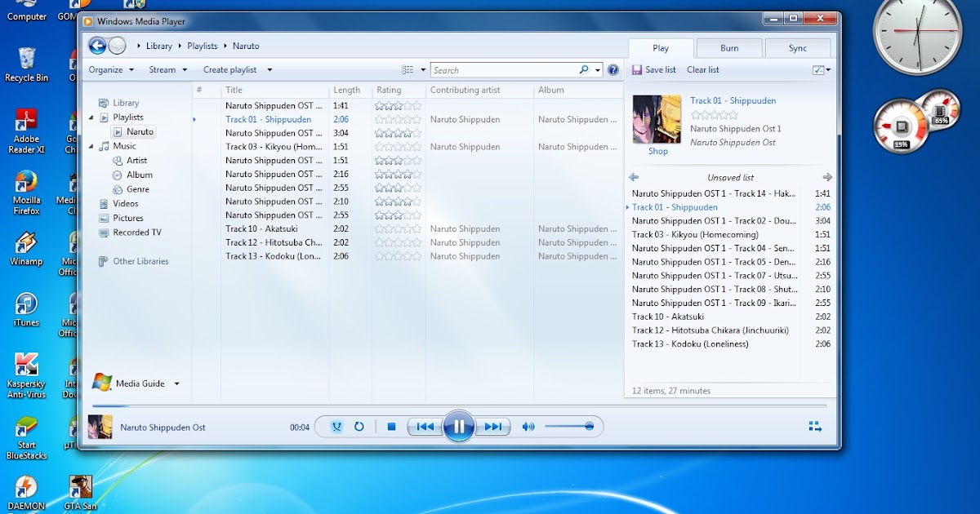Expand the view options dropdown arrow
The height and width of the screenshot is (514, 980).
point(423,70)
